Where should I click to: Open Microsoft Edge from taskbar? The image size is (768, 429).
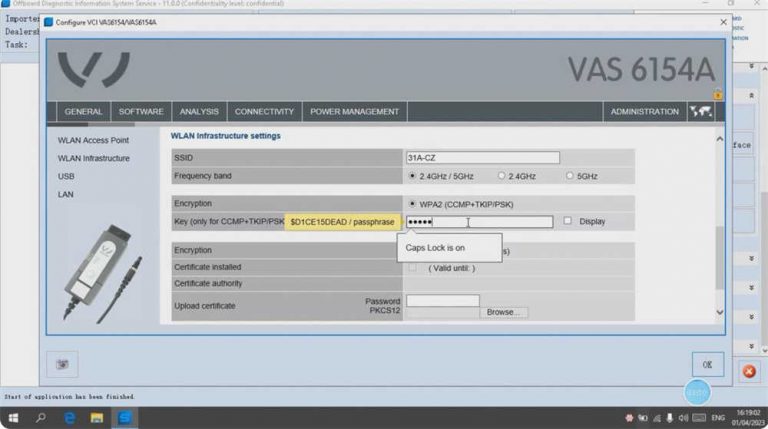coord(70,417)
